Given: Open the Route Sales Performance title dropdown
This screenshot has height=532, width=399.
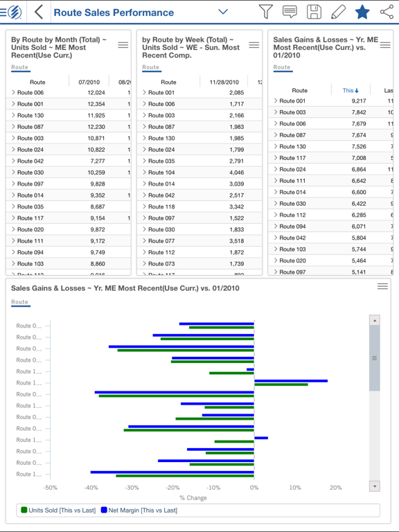Looking at the screenshot, I should [x=223, y=12].
